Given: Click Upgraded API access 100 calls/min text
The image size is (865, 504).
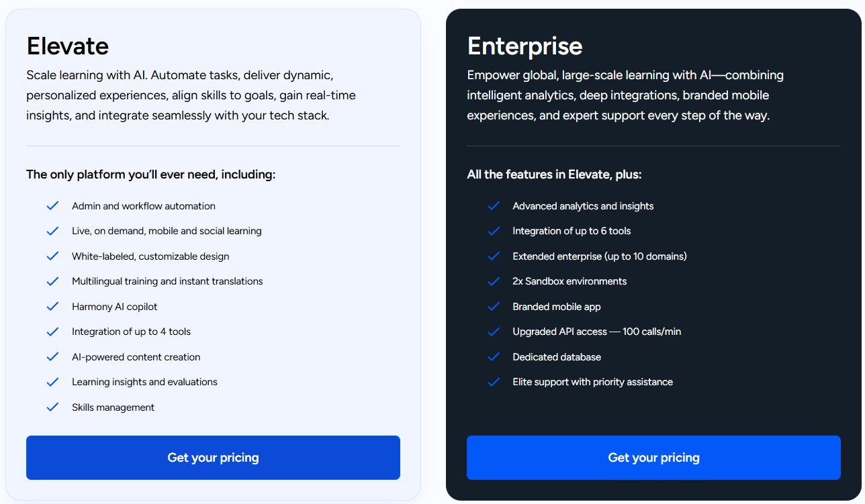Looking at the screenshot, I should tap(596, 332).
